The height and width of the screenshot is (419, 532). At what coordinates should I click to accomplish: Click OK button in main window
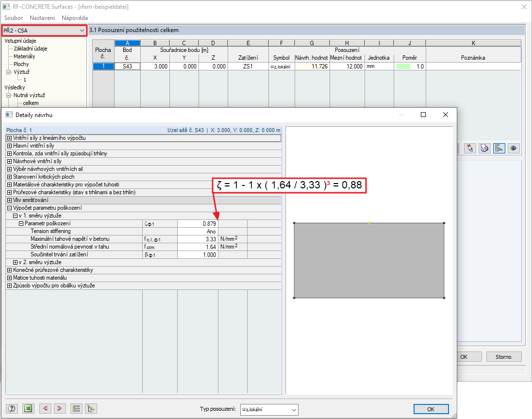coord(469,357)
